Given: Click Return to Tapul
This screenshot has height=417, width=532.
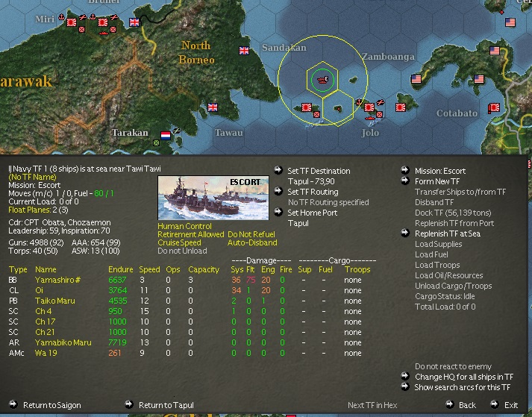Looking at the screenshot, I should pyautogui.click(x=166, y=405).
